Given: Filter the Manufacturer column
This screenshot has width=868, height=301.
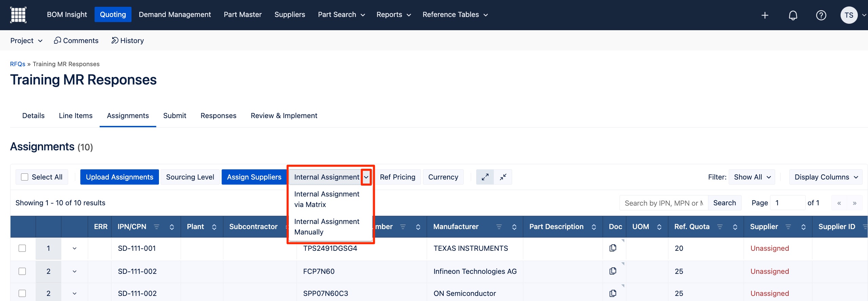Looking at the screenshot, I should point(499,227).
